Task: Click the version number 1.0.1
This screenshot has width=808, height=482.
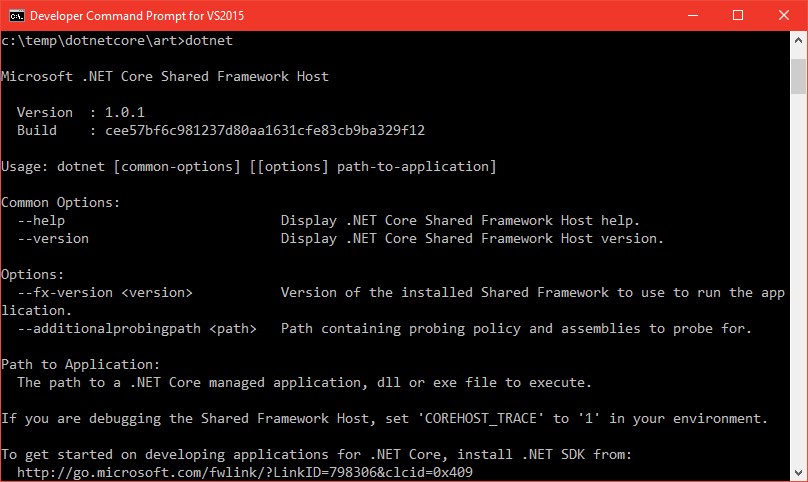Action: pos(125,112)
